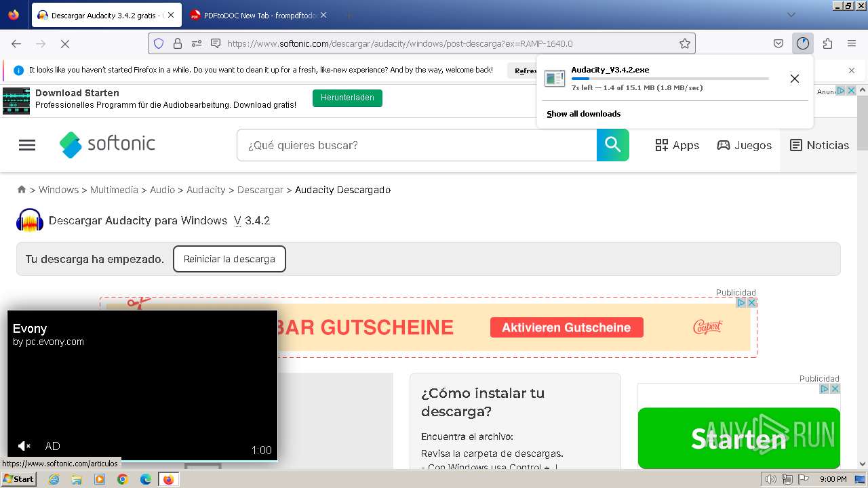
Task: Click the AdChoices icon on Gutscheine banner
Action: [741, 303]
